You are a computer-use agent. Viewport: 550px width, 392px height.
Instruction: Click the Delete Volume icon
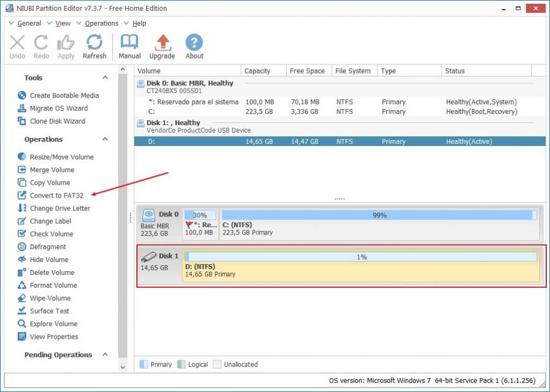point(21,272)
